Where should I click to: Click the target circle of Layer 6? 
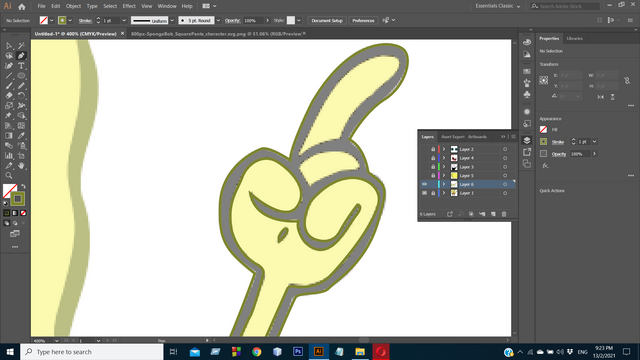tap(505, 184)
